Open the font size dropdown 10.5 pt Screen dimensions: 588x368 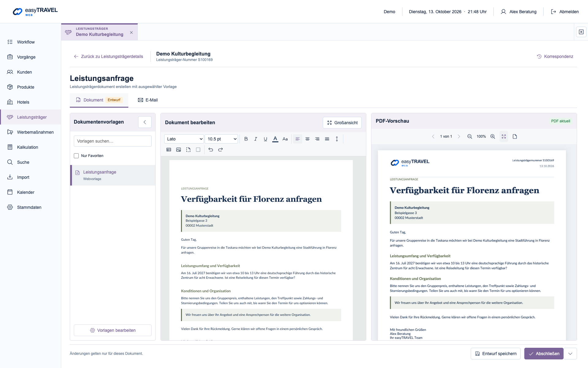pos(221,139)
